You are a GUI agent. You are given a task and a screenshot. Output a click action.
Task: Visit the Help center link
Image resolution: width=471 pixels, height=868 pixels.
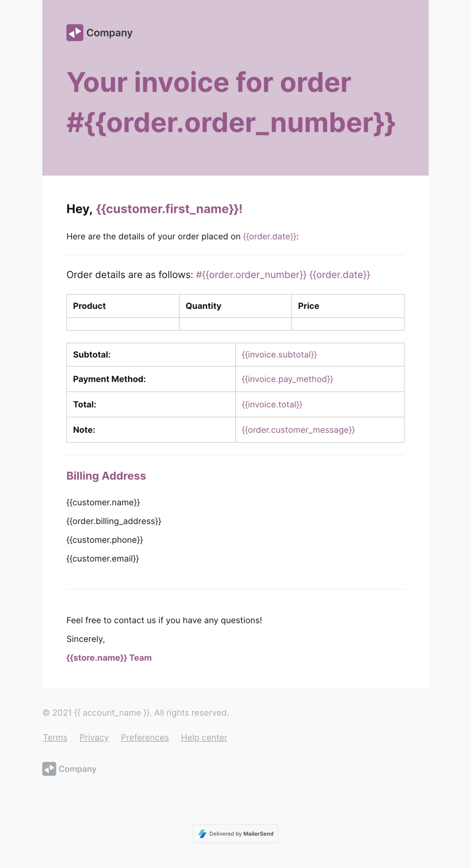204,738
